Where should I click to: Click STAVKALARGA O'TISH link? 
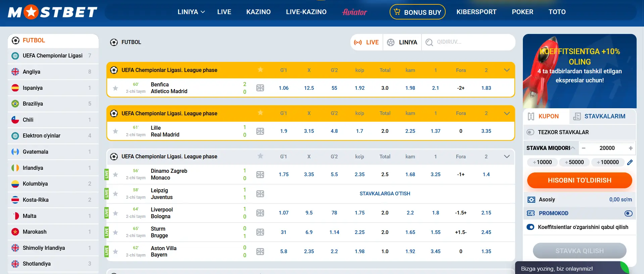pyautogui.click(x=385, y=194)
